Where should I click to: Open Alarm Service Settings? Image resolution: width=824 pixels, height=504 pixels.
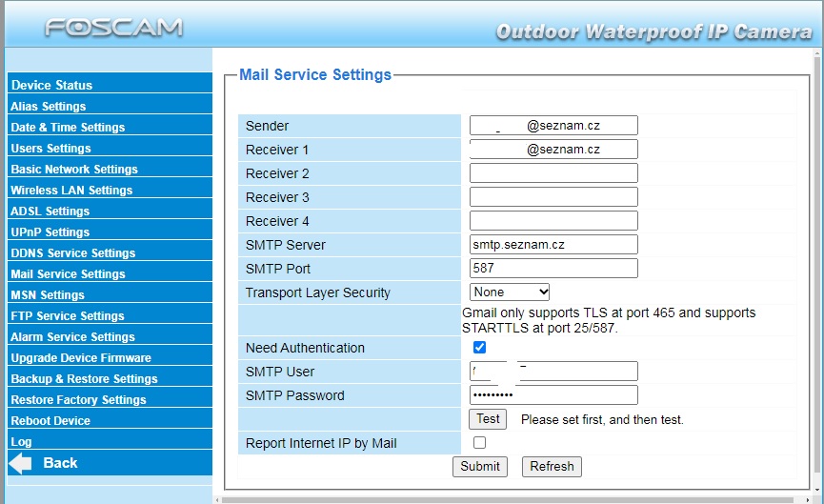pyautogui.click(x=72, y=337)
